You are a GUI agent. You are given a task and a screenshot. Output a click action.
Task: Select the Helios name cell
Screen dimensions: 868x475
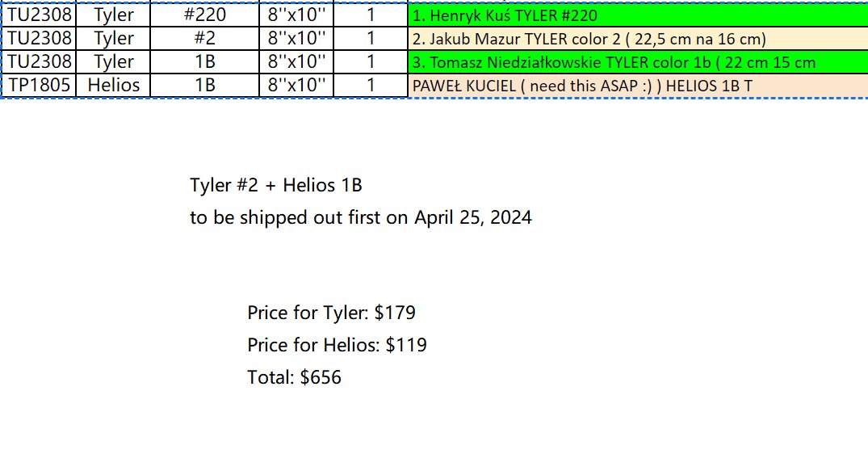coord(113,86)
